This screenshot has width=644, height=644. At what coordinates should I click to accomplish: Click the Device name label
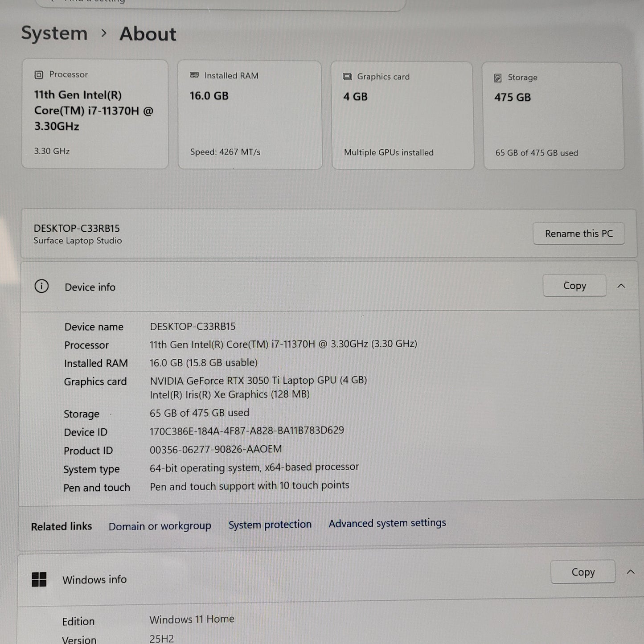[94, 327]
